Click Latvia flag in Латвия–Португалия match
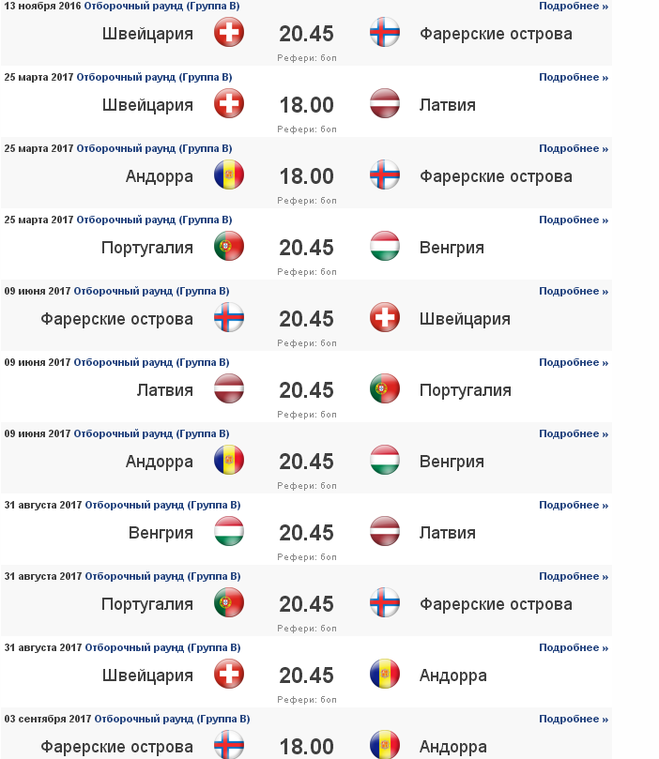This screenshot has height=759, width=659. (229, 390)
